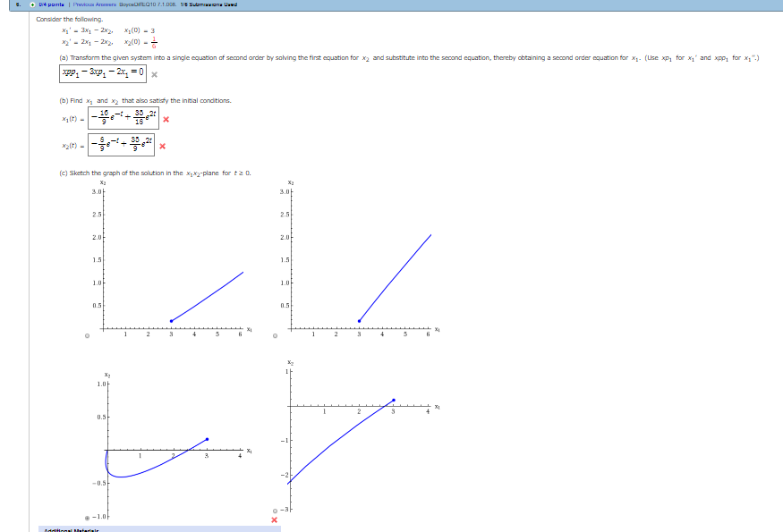
Task: Click inside the xpp1 equation answer box
Action: [103, 73]
